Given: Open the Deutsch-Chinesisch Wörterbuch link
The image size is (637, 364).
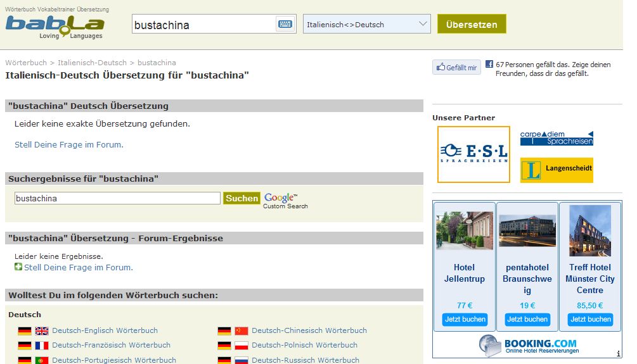Looking at the screenshot, I should click(309, 330).
